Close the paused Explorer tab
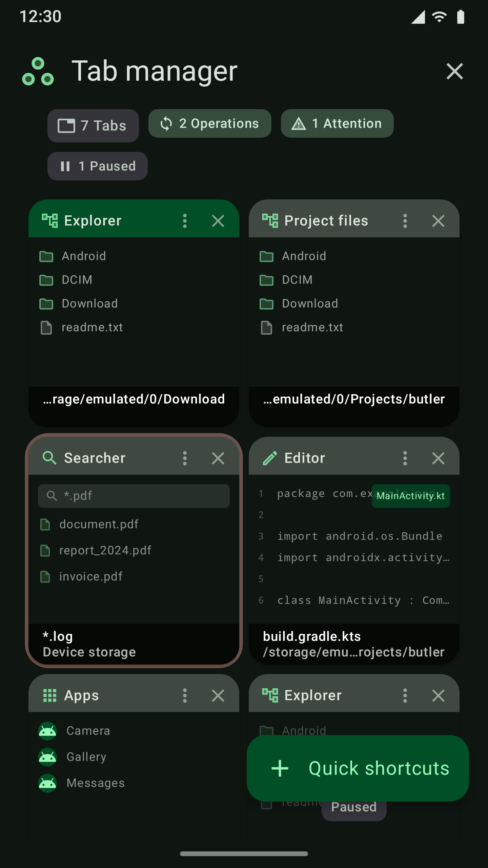The height and width of the screenshot is (868, 488). (438, 696)
